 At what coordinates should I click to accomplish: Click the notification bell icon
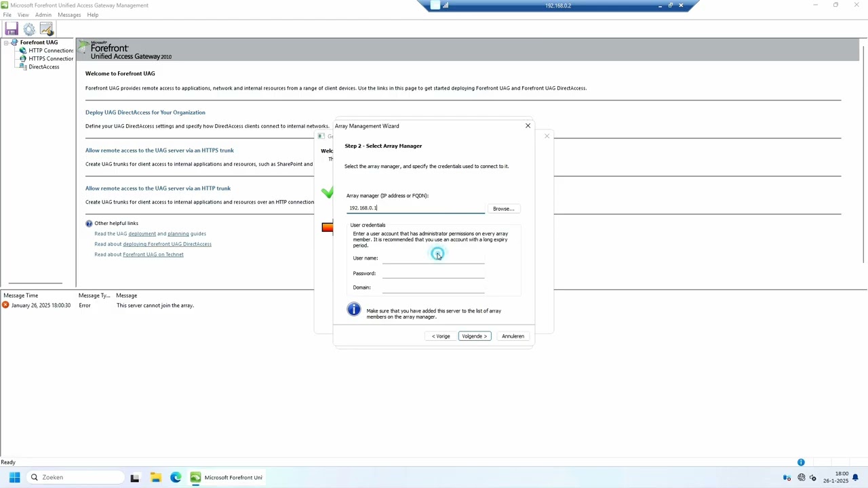pyautogui.click(x=856, y=477)
